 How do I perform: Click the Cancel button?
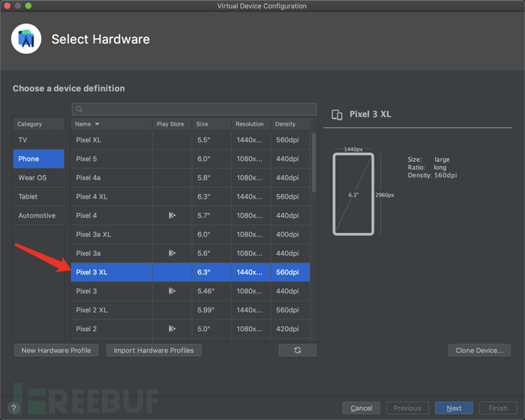pos(361,408)
